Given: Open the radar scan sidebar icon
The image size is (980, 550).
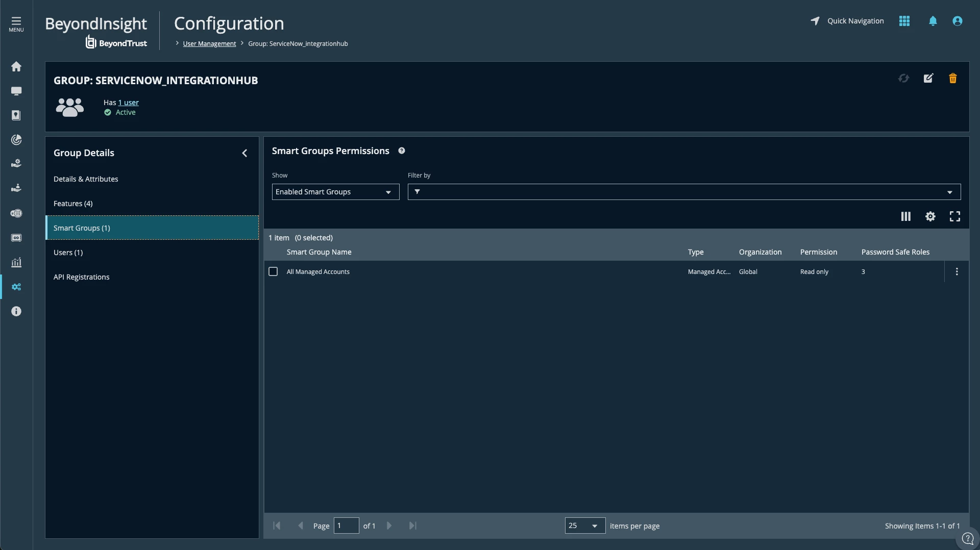Looking at the screenshot, I should tap(16, 140).
